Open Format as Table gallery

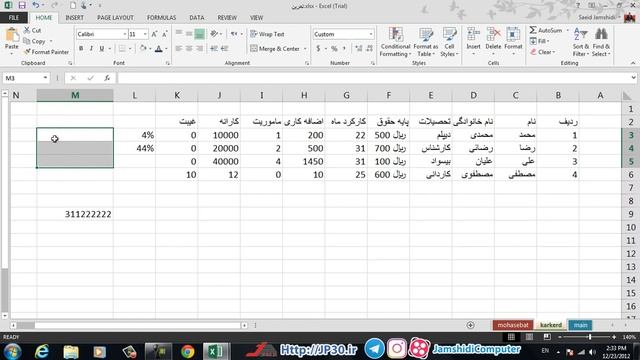click(x=426, y=42)
